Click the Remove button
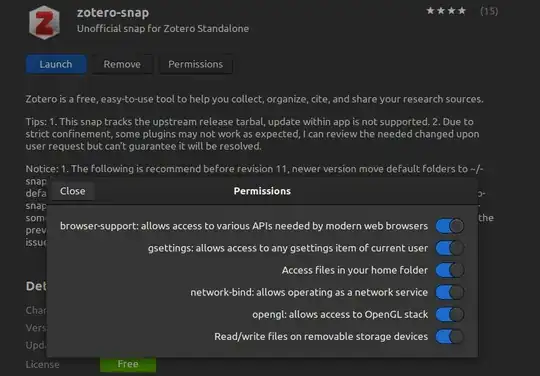 point(122,64)
